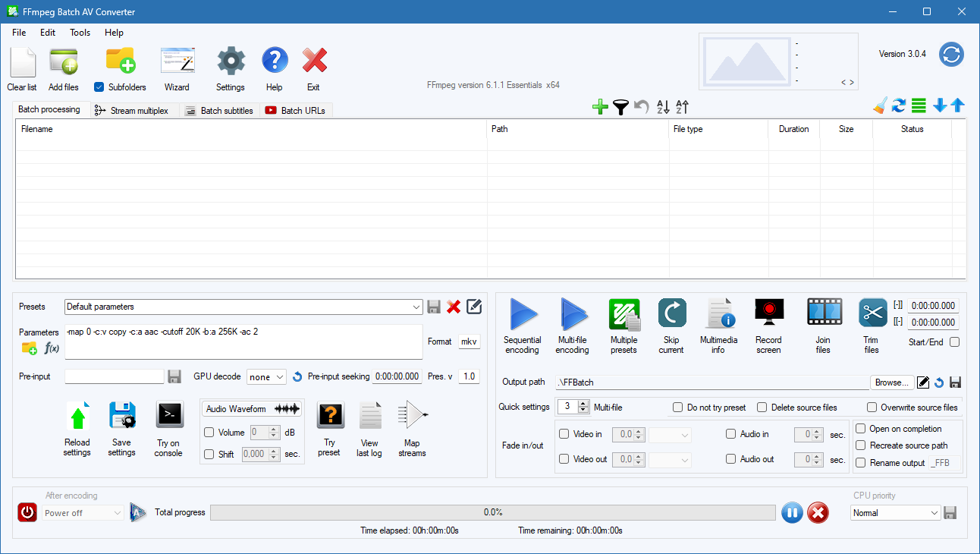Click the broom clean list icon

(880, 105)
